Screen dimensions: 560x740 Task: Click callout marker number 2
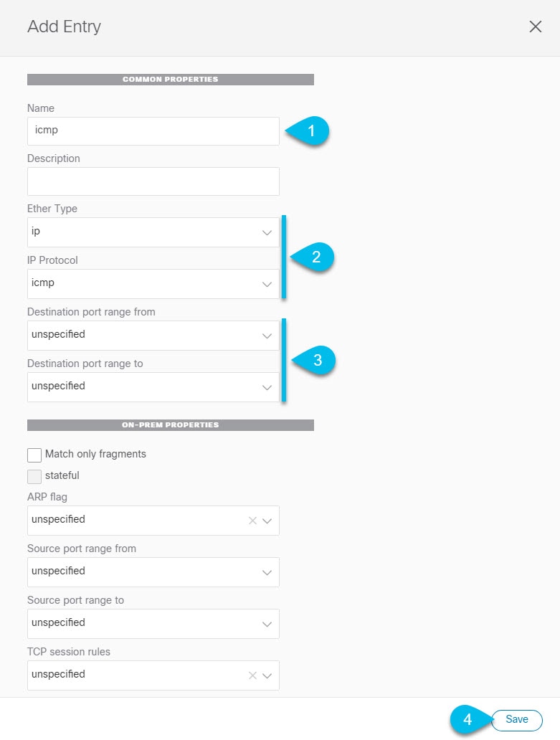(313, 257)
